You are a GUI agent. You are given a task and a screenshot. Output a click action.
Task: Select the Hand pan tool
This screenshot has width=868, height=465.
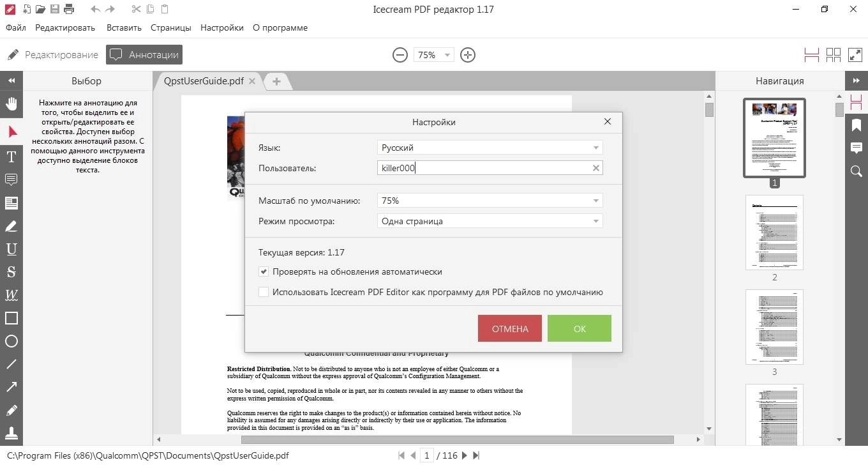coord(11,104)
